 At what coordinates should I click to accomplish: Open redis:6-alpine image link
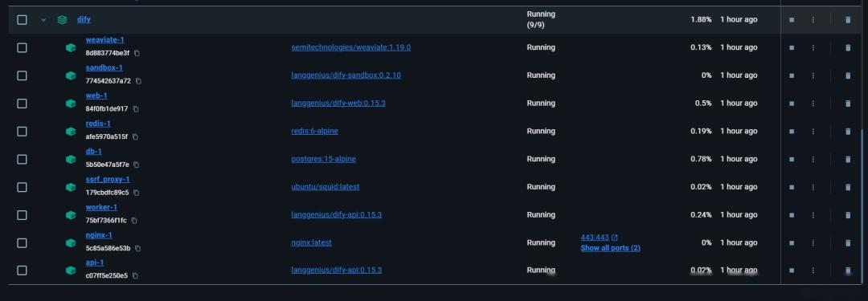tap(314, 131)
